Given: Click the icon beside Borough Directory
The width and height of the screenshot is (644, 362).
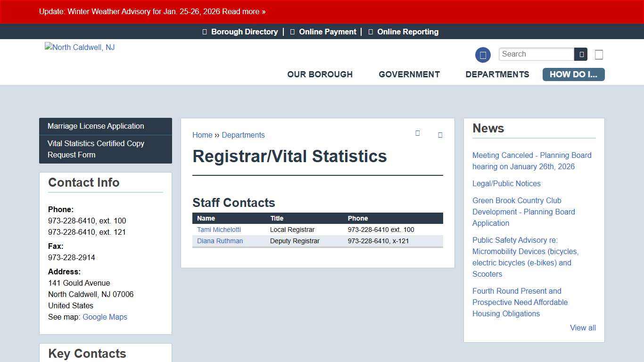Looking at the screenshot, I should point(204,32).
